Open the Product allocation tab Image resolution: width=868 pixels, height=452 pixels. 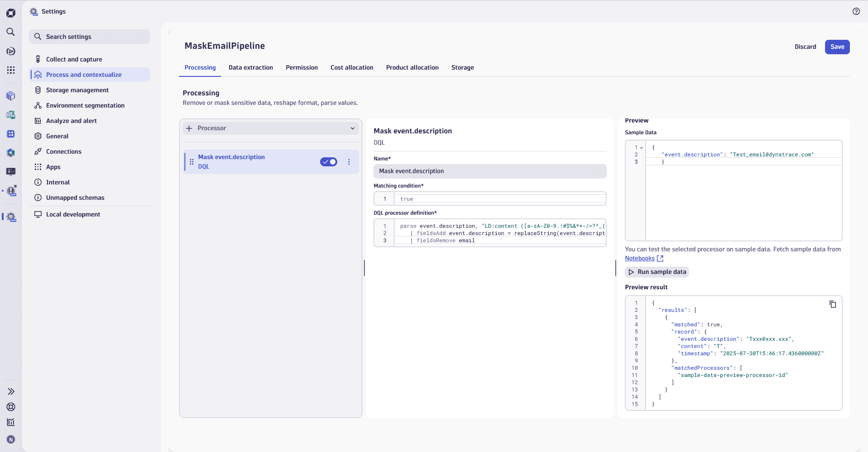(x=412, y=67)
